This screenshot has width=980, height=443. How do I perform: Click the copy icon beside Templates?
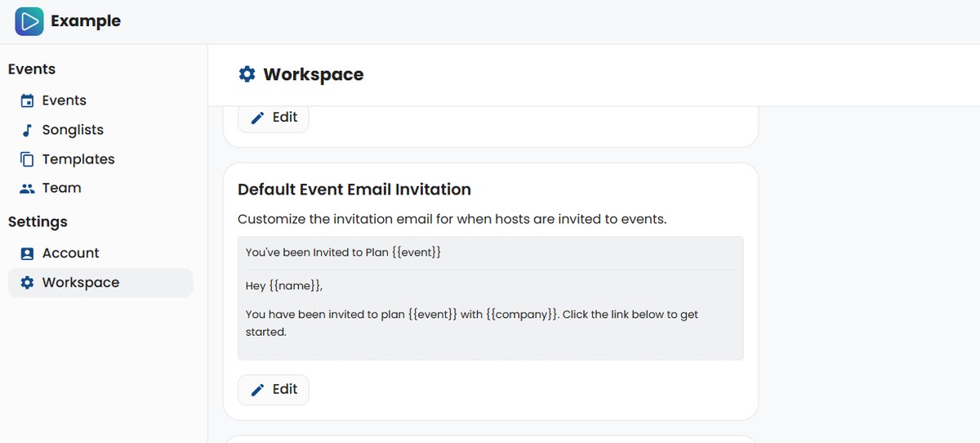27,159
